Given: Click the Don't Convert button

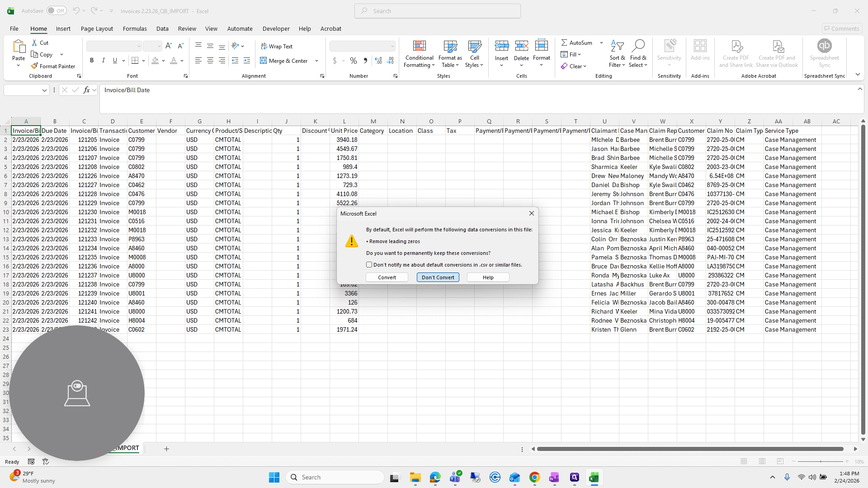Looking at the screenshot, I should [438, 277].
